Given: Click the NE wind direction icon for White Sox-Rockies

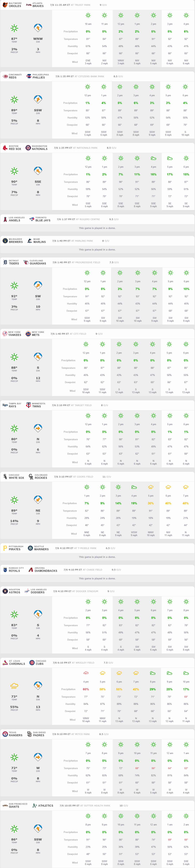Looking at the screenshot, I should click(x=38, y=500).
